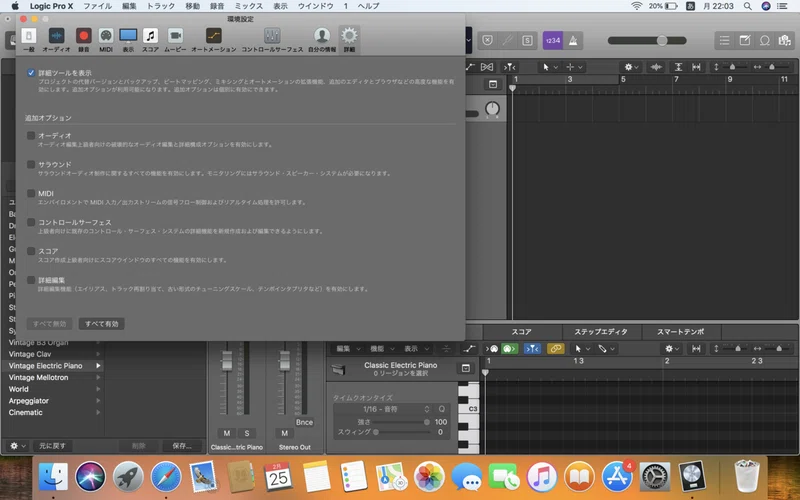This screenshot has height=500, width=800.
Task: Click the link icon in piano roll
Action: click(x=556, y=348)
